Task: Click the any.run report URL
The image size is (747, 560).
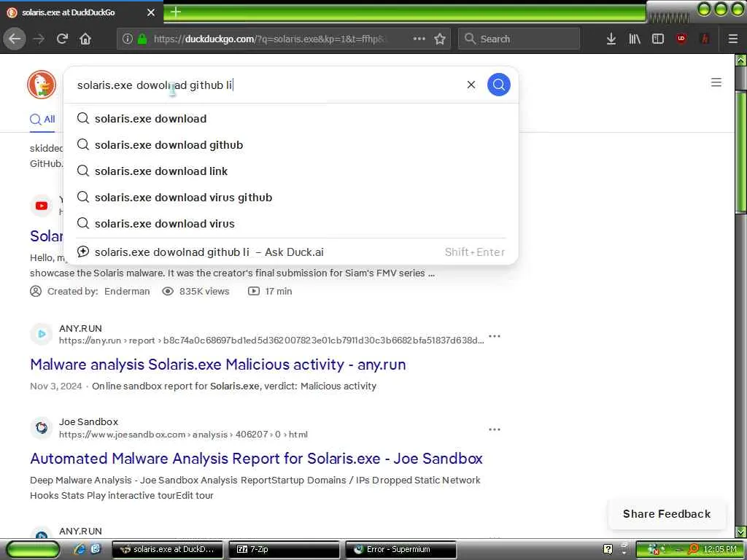Action: 271,340
